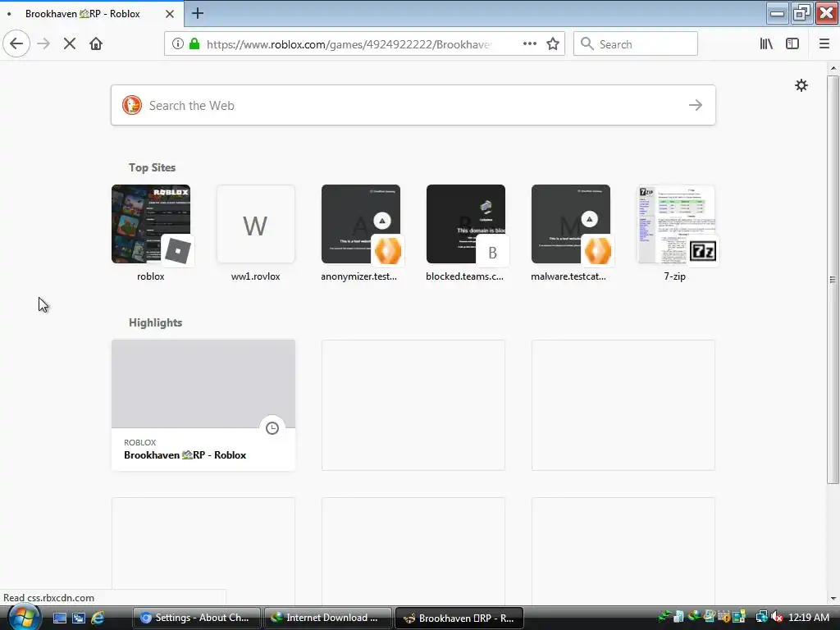Toggle the sidebar view
This screenshot has height=630, width=840.
(792, 44)
